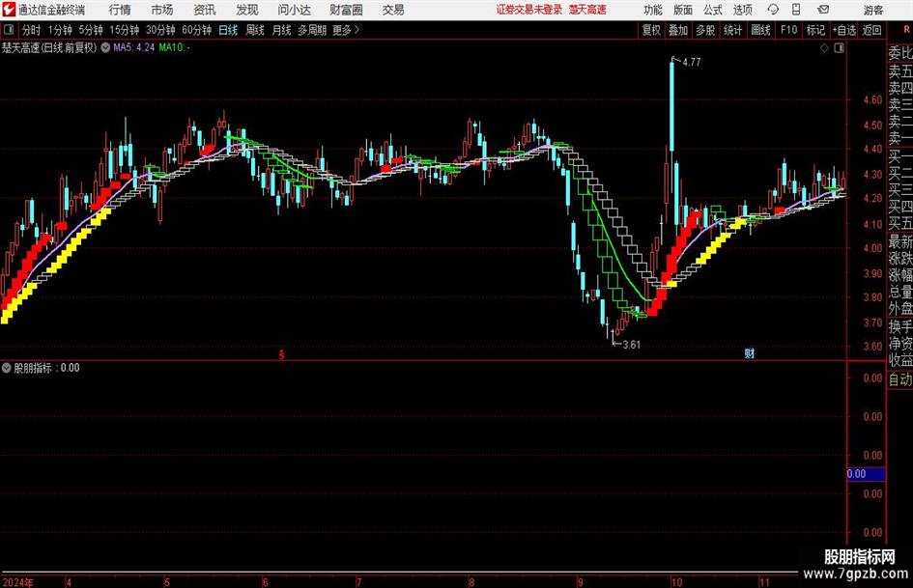Screen dimensions: 913x588
Task: Switch to 5分钟 period tab
Action: pyautogui.click(x=91, y=30)
